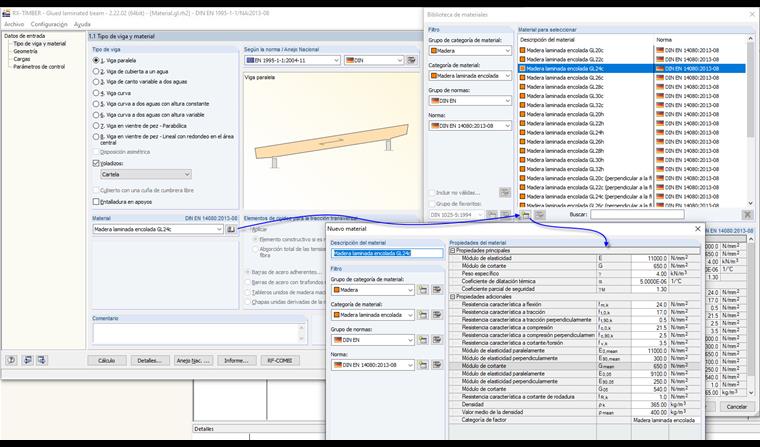This screenshot has width=760, height=447.
Task: Select beam type 1. Viga paralela
Action: (96, 60)
